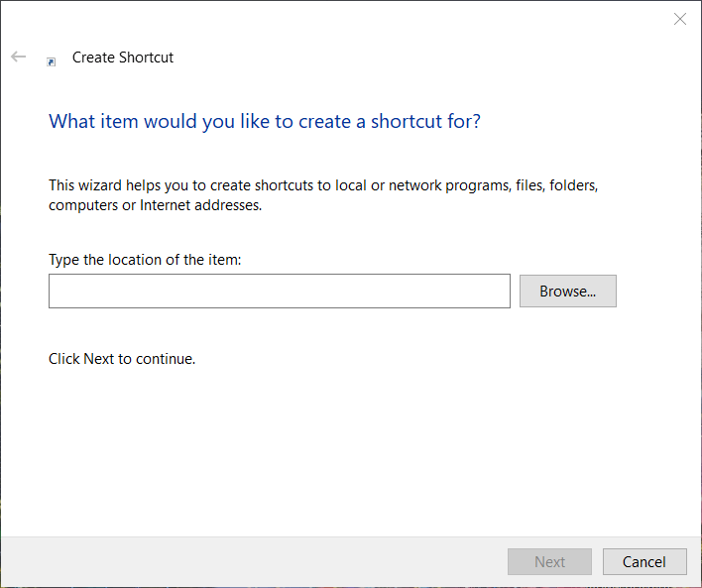Click the blue "What item would you like" heading
This screenshot has width=702, height=588.
pyautogui.click(x=265, y=122)
